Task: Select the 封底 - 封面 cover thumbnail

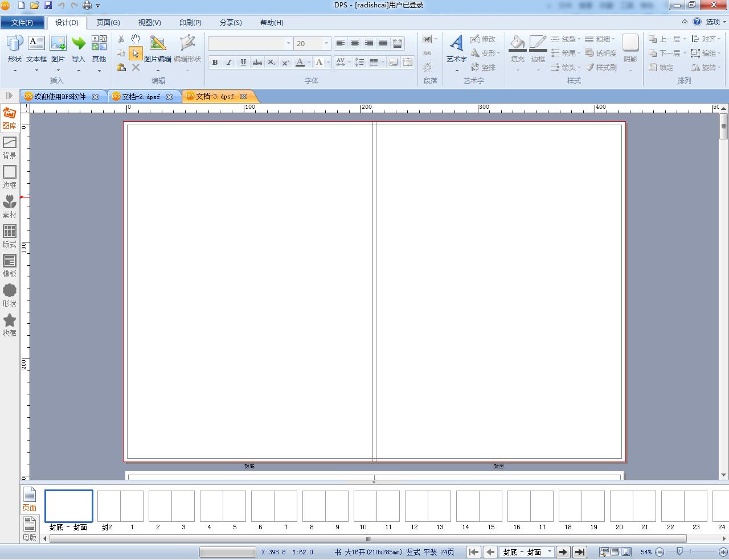Action: [69, 506]
